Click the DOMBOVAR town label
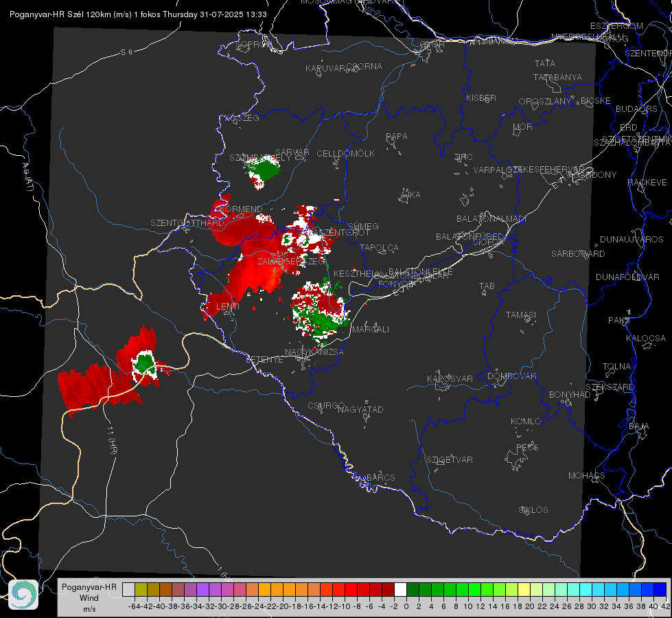672x618 pixels. click(511, 376)
